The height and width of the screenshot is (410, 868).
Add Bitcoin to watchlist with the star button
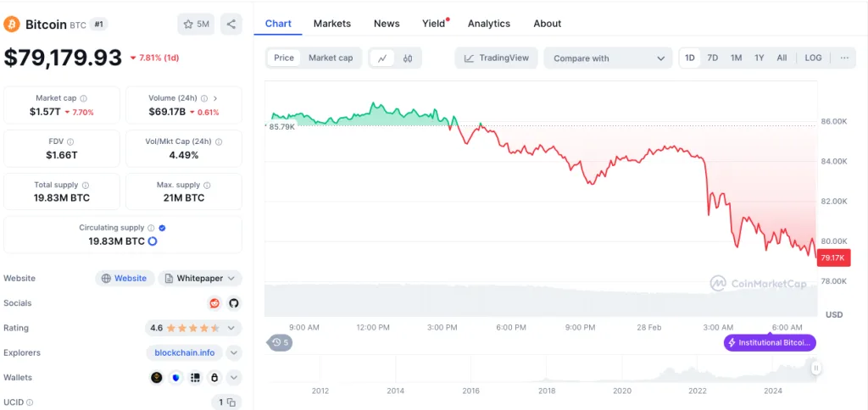[196, 25]
